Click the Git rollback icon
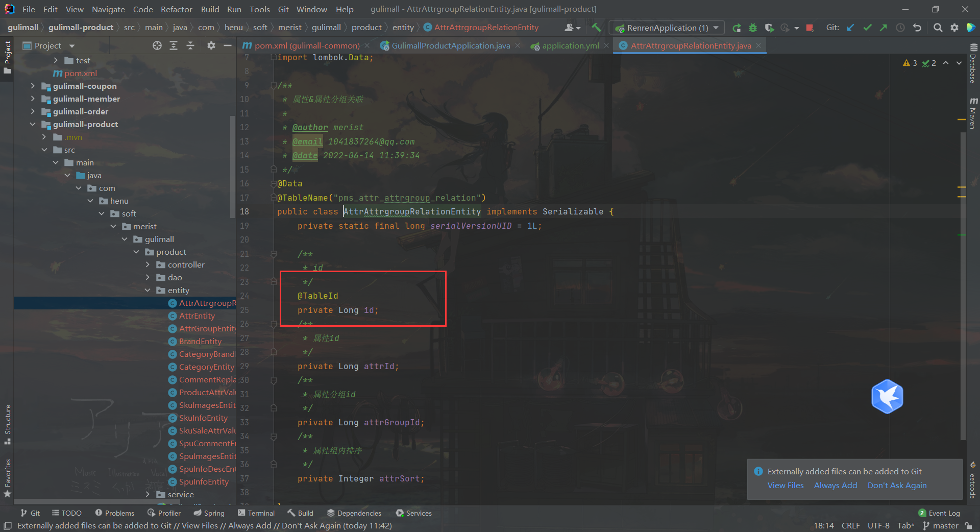The image size is (980, 532). 917,28
